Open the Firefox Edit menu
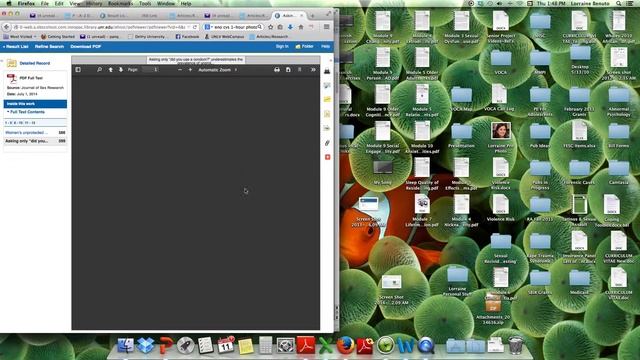 click(59, 3)
